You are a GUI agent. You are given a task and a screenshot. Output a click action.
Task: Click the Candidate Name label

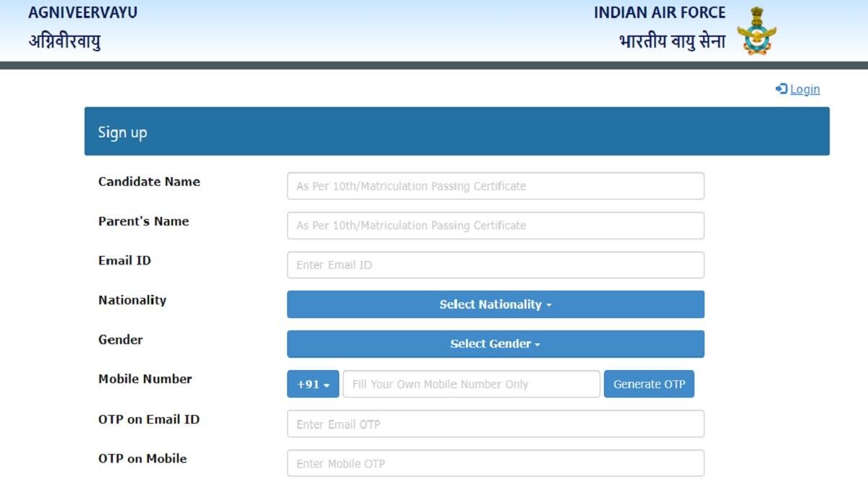coord(149,182)
